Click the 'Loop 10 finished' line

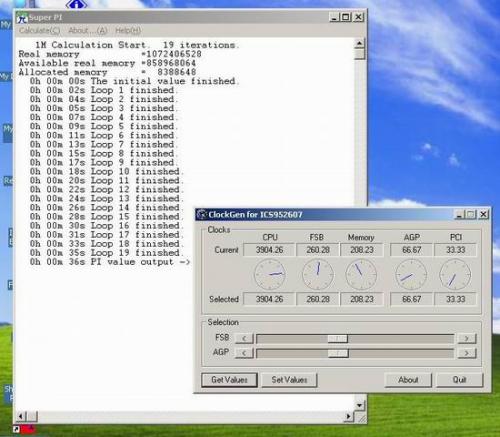(106, 171)
